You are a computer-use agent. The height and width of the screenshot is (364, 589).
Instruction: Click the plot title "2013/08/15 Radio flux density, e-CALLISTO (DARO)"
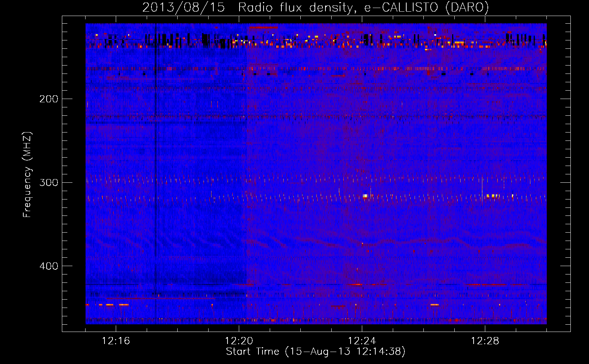tap(316, 7)
